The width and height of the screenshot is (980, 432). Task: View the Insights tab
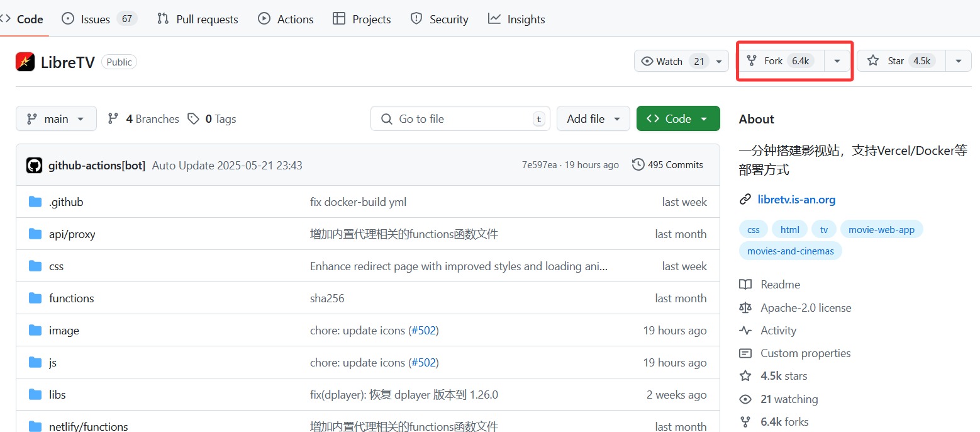[x=516, y=19]
